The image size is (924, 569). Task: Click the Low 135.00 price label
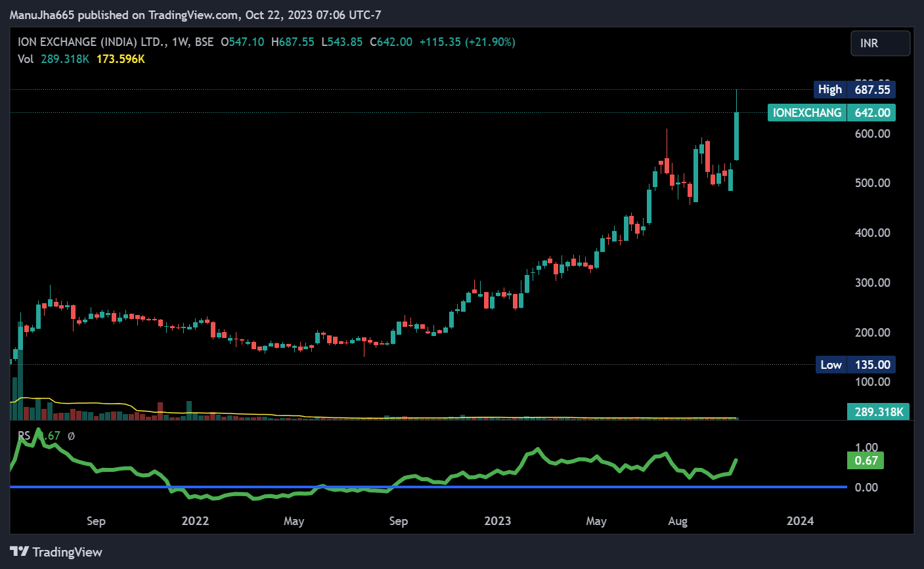pyautogui.click(x=856, y=365)
